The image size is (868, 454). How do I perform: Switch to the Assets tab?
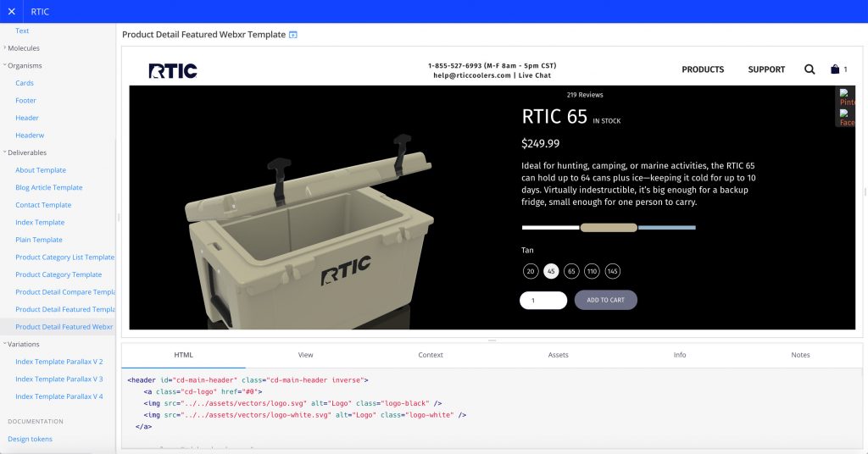click(x=558, y=355)
